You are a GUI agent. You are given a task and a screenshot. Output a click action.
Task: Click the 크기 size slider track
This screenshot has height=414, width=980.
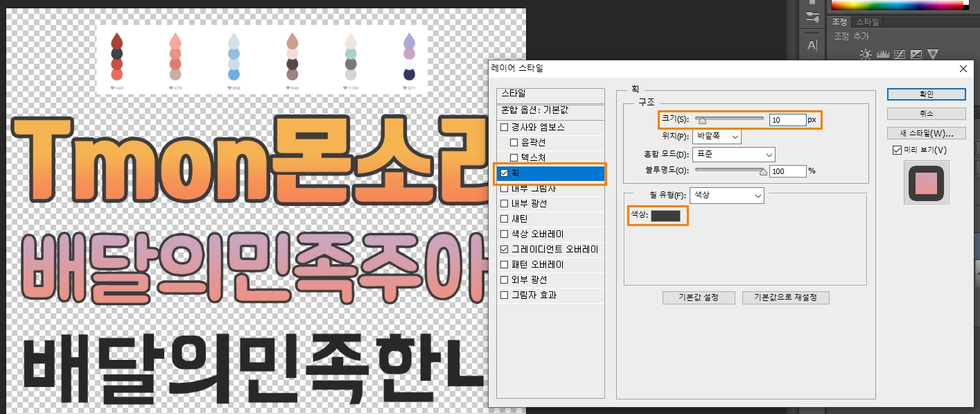(730, 119)
